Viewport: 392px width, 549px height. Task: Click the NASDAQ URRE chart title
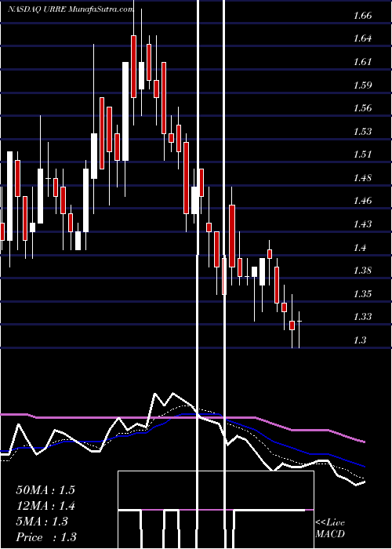[x=71, y=9]
